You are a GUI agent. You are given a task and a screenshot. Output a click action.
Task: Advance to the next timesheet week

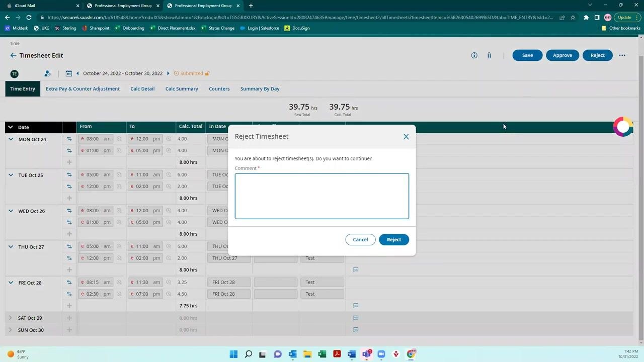point(168,73)
